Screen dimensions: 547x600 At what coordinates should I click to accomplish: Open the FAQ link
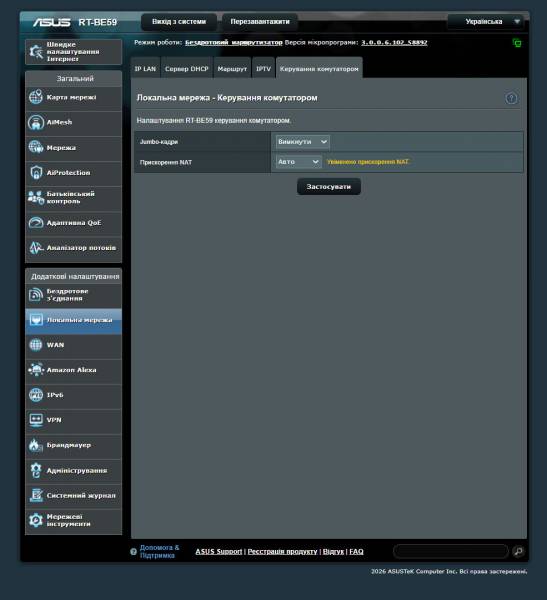click(356, 551)
